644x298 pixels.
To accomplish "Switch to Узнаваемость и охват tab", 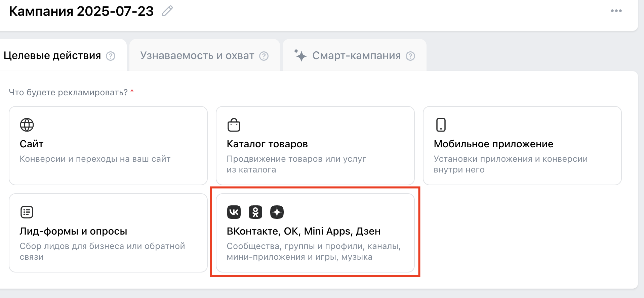I will [x=197, y=56].
